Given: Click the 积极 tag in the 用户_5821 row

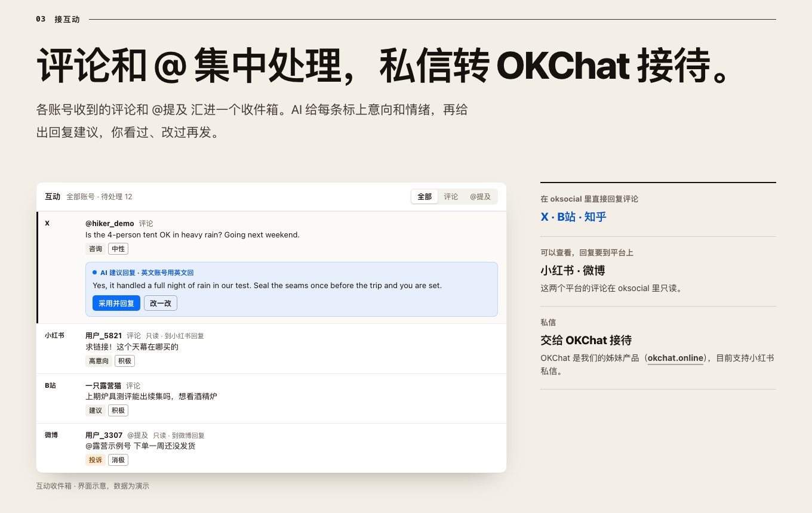Looking at the screenshot, I should (x=125, y=361).
